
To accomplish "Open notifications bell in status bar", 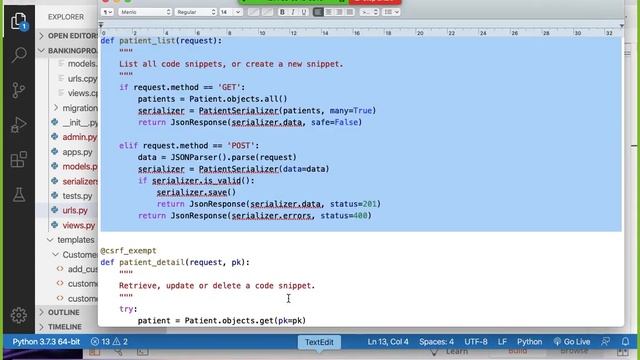I will pyautogui.click(x=625, y=342).
